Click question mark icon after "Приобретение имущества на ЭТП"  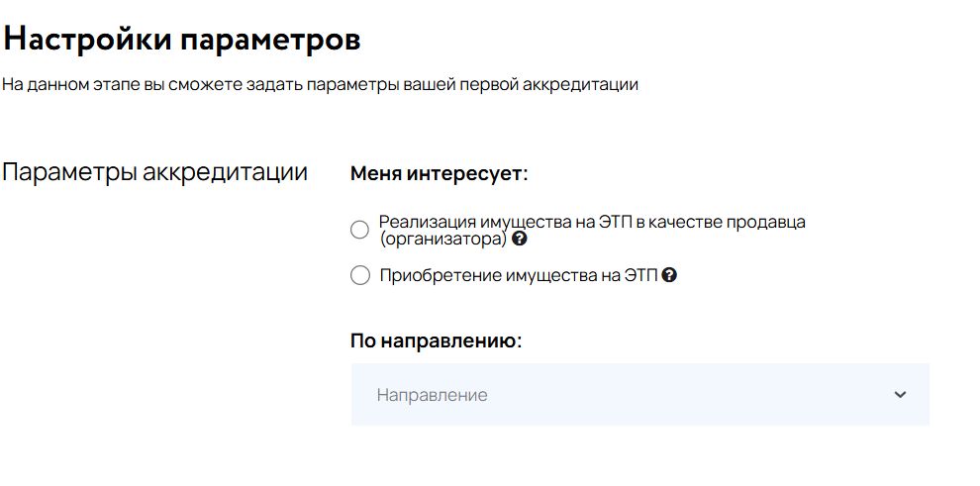click(669, 275)
